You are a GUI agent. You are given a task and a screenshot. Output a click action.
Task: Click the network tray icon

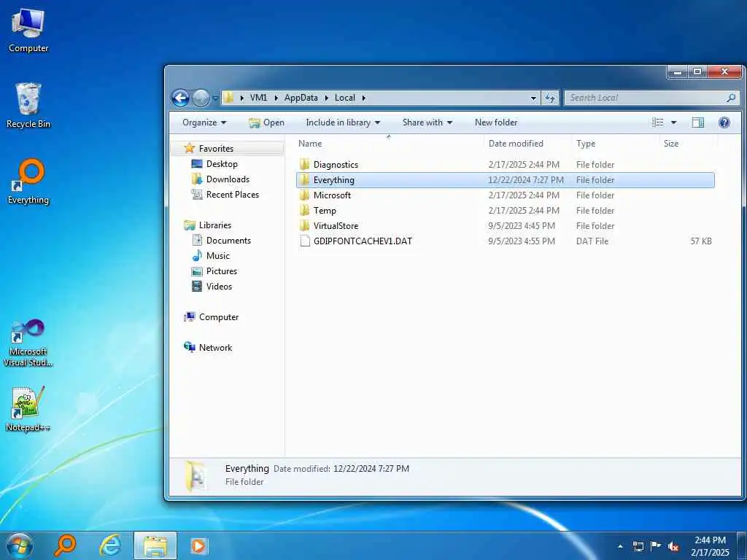638,546
